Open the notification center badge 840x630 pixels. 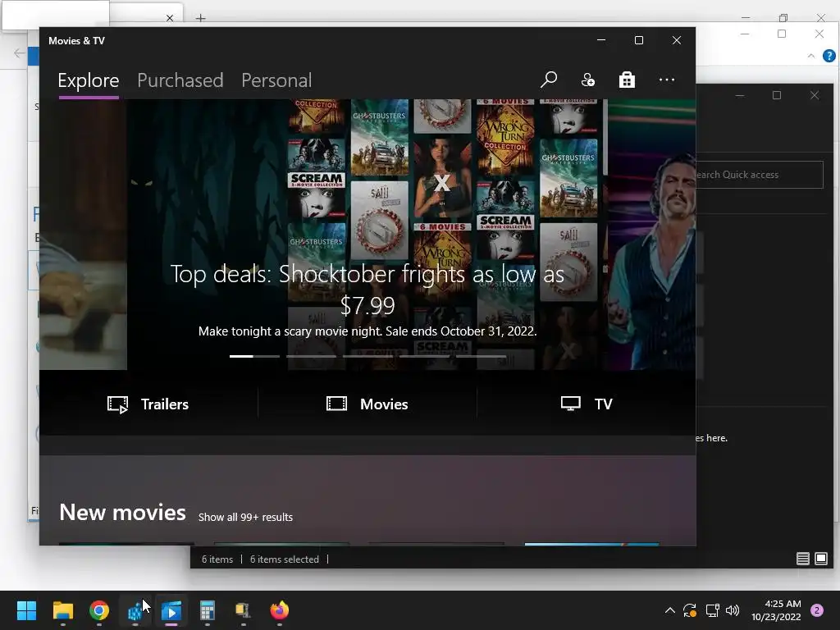tap(817, 610)
